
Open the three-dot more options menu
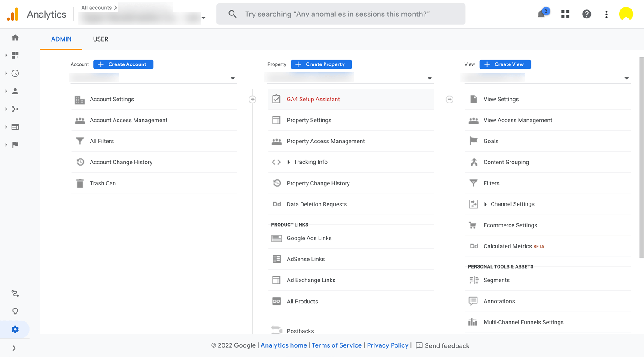[x=606, y=14]
